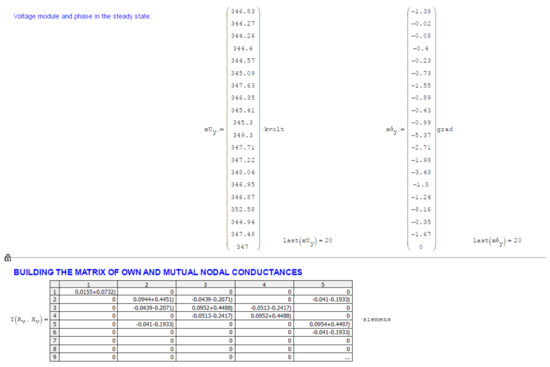Select phase value -3.48
The image size is (550, 367).
[421, 172]
